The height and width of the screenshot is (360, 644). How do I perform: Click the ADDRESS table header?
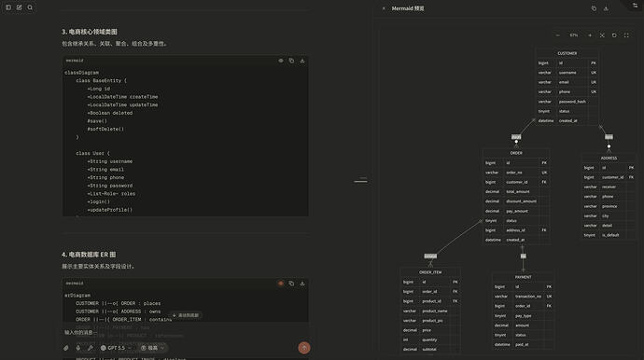coord(609,158)
